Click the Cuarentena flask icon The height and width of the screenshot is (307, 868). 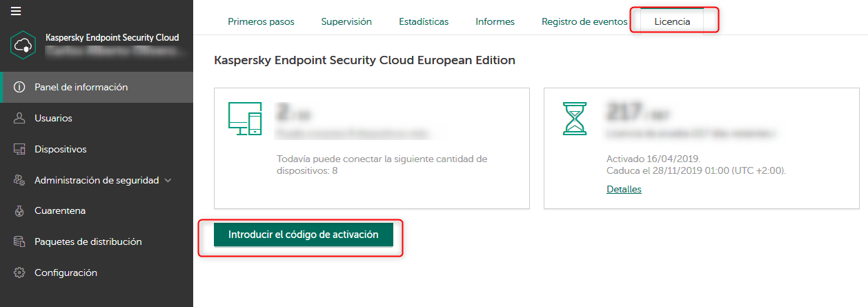pos(19,211)
